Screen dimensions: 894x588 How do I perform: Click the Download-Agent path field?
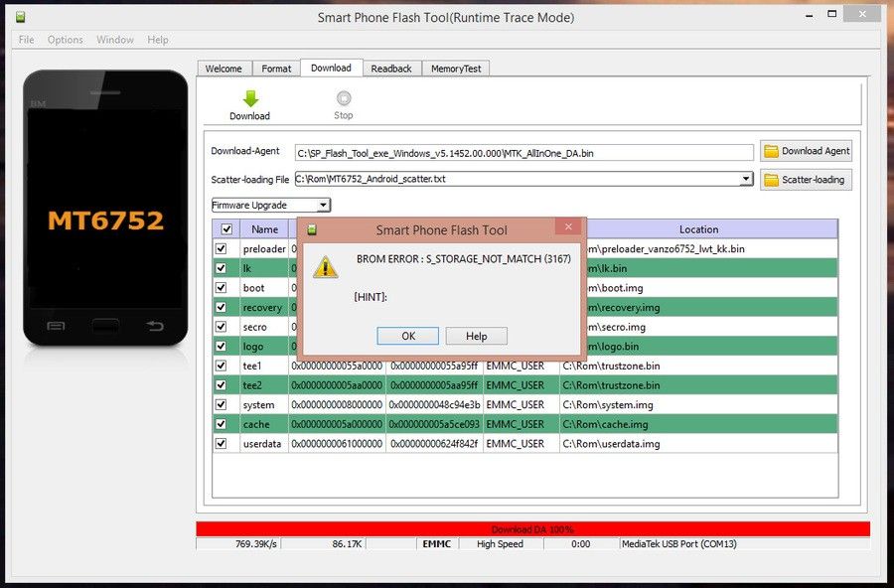click(x=523, y=153)
